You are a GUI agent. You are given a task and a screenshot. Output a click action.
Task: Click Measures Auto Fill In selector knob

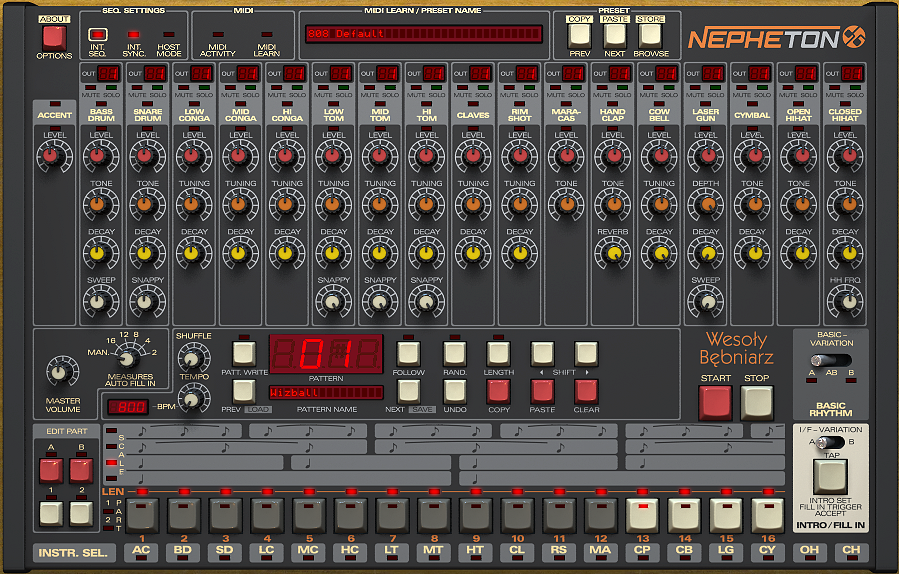coord(127,359)
